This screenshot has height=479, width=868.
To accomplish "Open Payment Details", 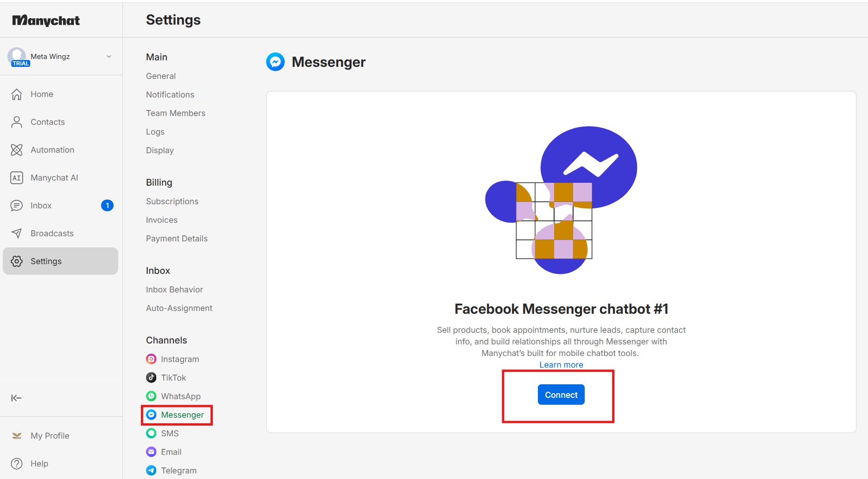I will click(x=177, y=239).
